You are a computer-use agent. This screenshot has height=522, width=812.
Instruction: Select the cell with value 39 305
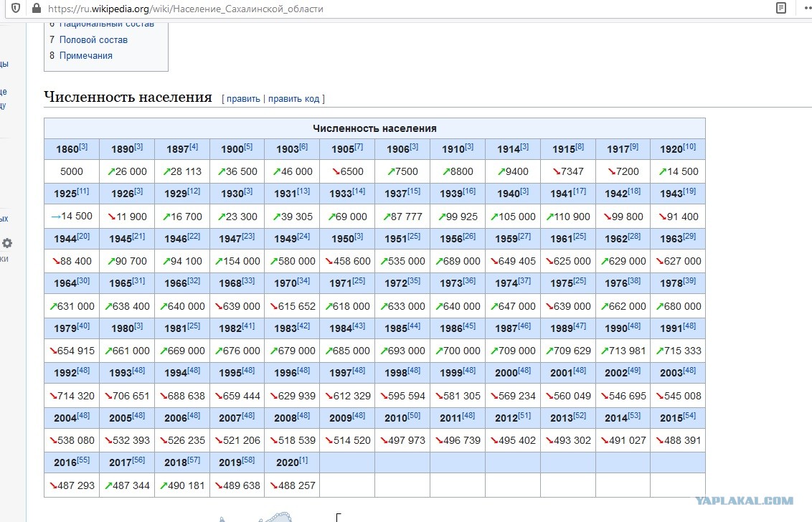[x=292, y=217]
